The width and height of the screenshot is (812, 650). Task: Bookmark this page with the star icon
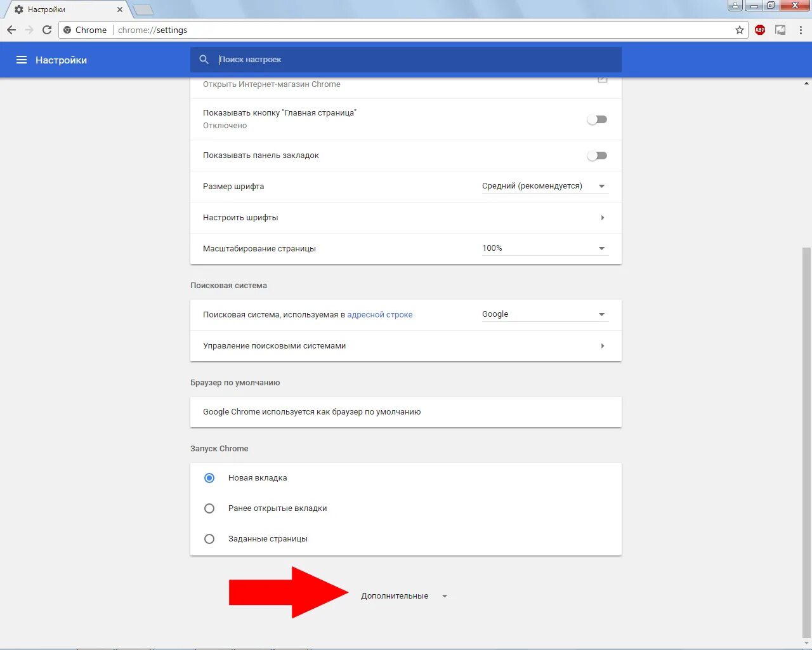click(740, 30)
